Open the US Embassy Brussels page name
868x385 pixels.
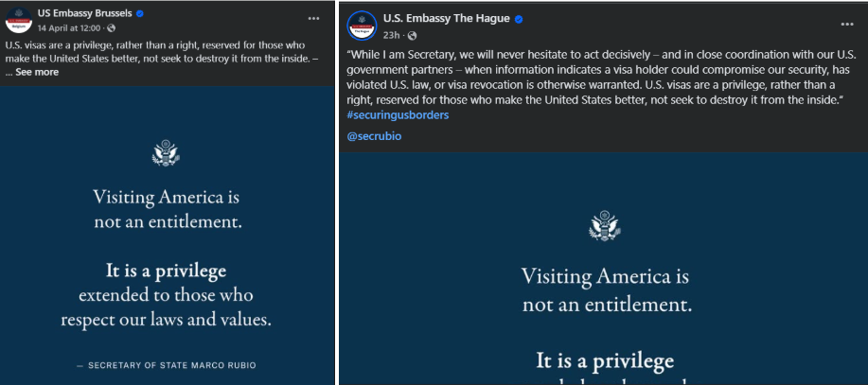pyautogui.click(x=84, y=14)
